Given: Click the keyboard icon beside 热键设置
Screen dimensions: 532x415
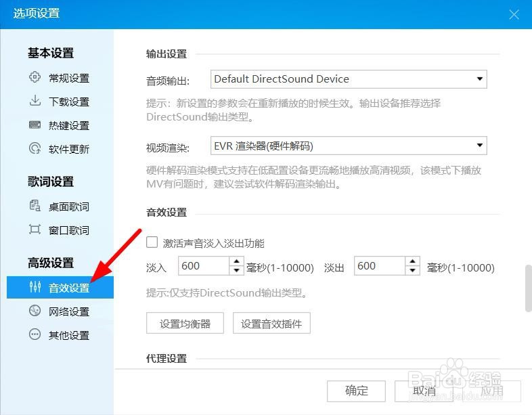Looking at the screenshot, I should point(35,125).
